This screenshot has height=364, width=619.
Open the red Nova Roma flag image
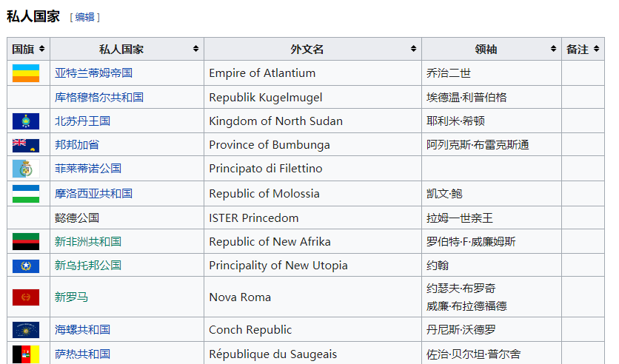tap(26, 297)
